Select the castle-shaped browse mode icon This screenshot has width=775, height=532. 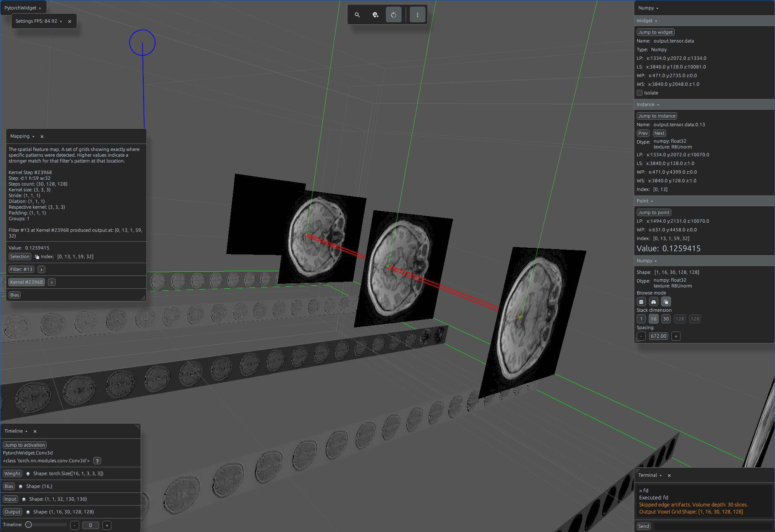click(654, 302)
